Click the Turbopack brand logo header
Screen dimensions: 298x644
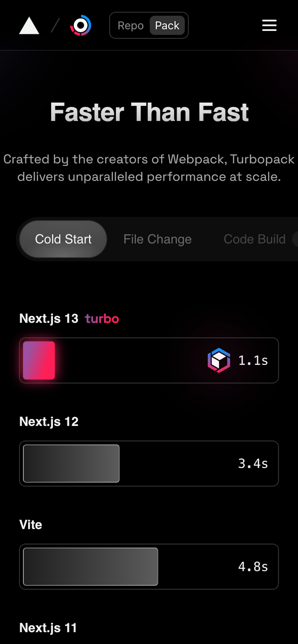click(81, 25)
